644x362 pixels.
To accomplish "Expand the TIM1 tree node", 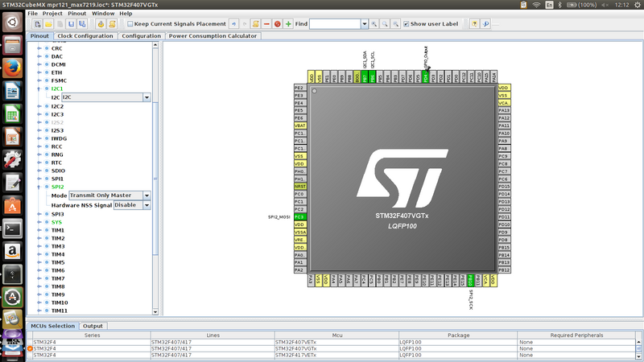I will click(x=39, y=230).
